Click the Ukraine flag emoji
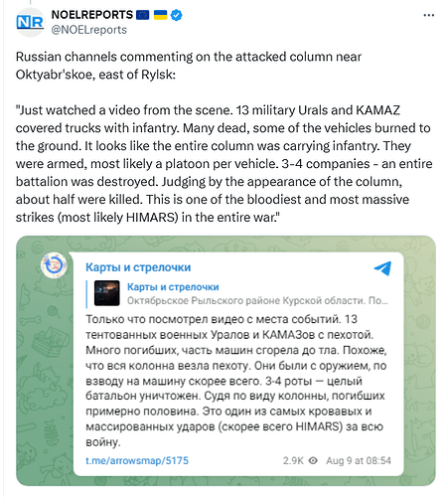The width and height of the screenshot is (448, 497). 161,15
